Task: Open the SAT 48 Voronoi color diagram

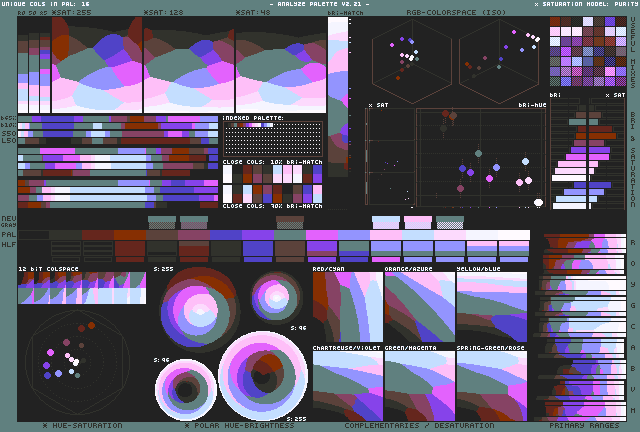Action: 281,65
